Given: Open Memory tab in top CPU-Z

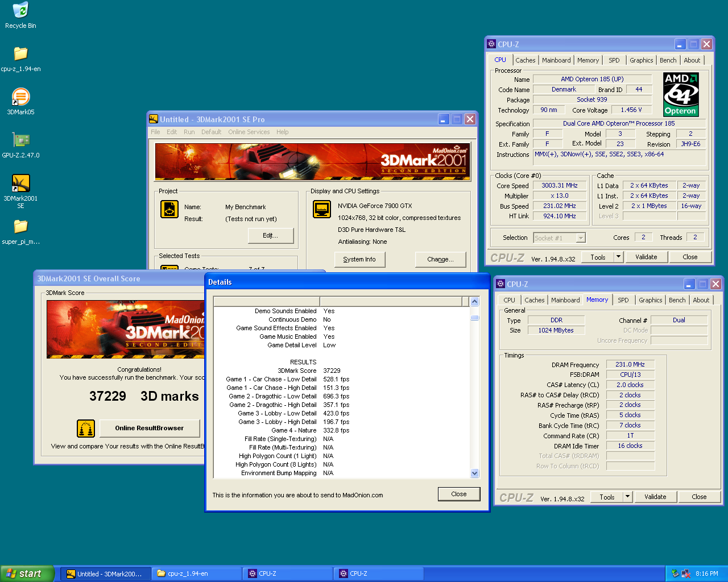Looking at the screenshot, I should 588,60.
